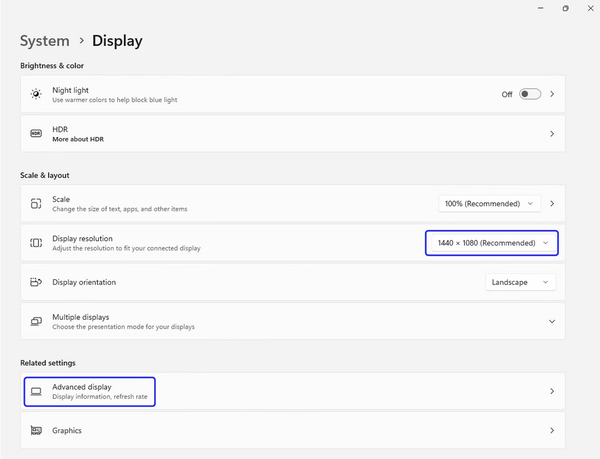Image resolution: width=600 pixels, height=459 pixels.
Task: Click the Scale & layout section heading
Action: point(45,175)
